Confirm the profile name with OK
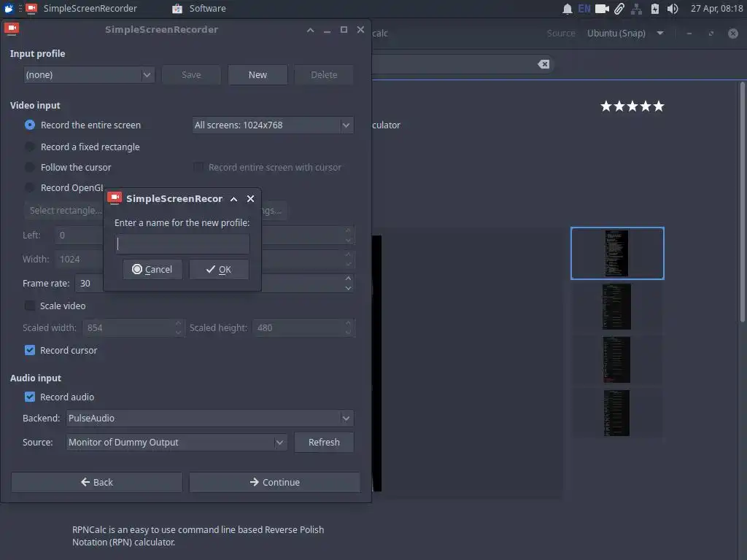 coord(219,270)
